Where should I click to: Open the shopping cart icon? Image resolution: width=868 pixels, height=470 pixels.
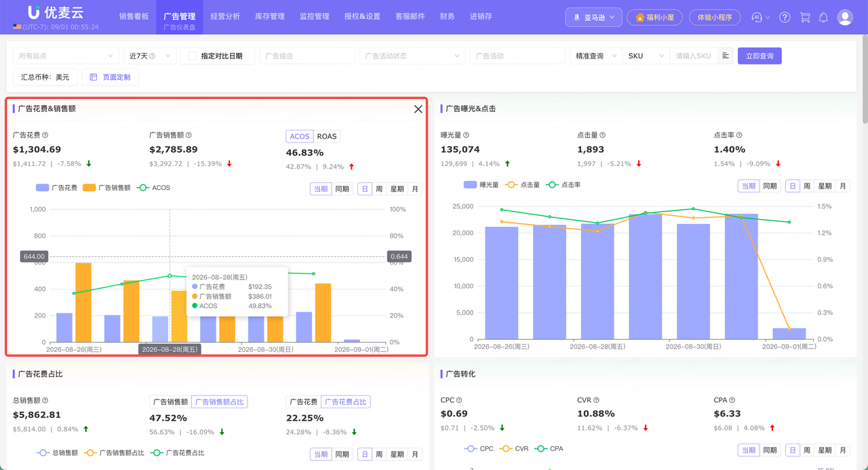tap(805, 18)
